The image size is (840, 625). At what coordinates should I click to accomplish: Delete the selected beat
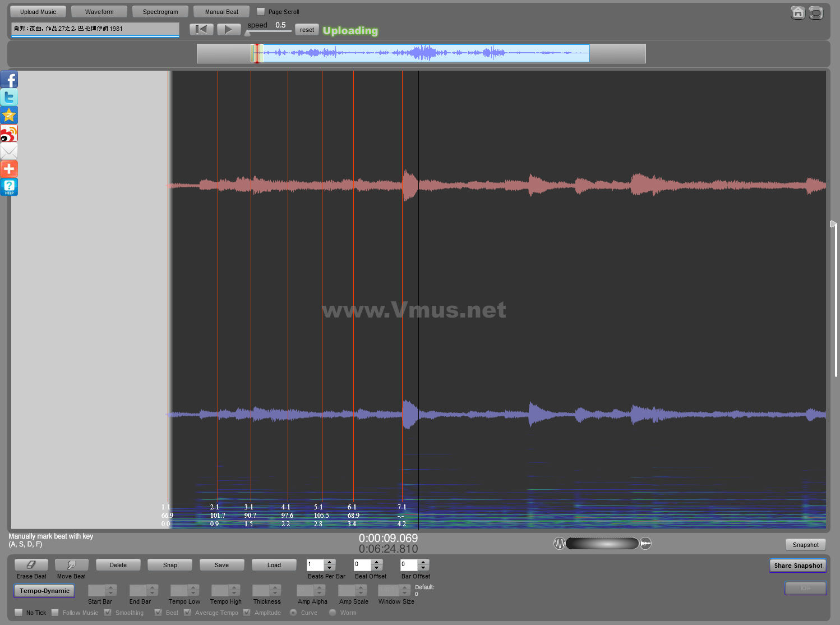(x=118, y=565)
